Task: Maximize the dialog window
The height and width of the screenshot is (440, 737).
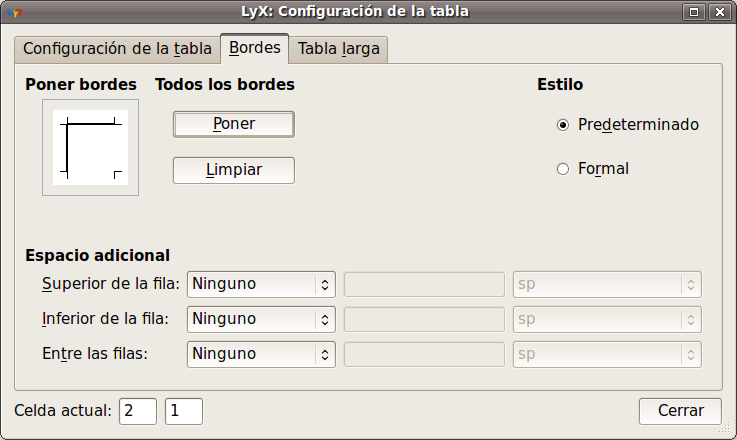Action: 695,12
